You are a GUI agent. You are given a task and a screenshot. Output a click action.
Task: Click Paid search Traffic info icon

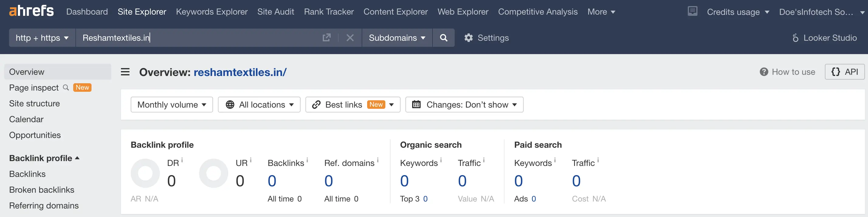click(598, 160)
